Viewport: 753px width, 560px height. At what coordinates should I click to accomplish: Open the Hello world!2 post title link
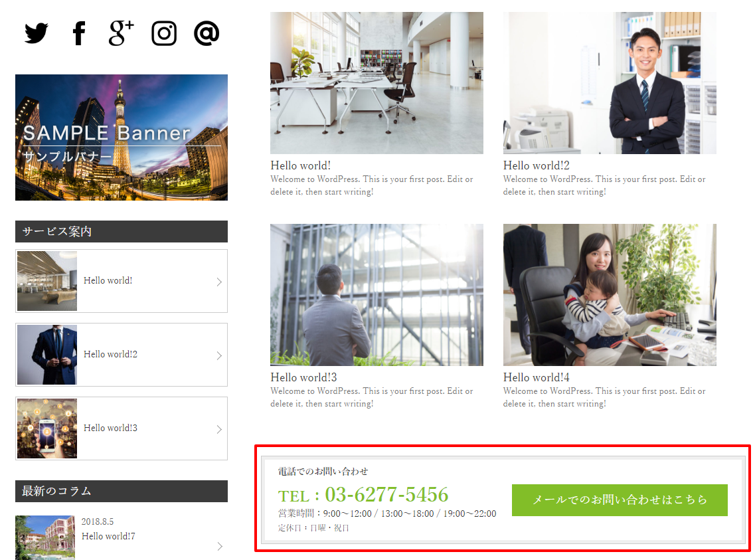537,165
